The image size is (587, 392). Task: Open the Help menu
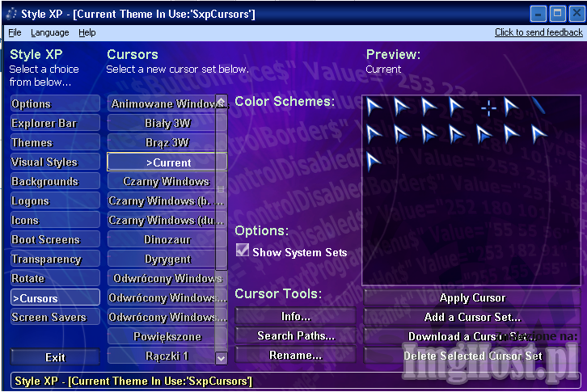coord(87,32)
